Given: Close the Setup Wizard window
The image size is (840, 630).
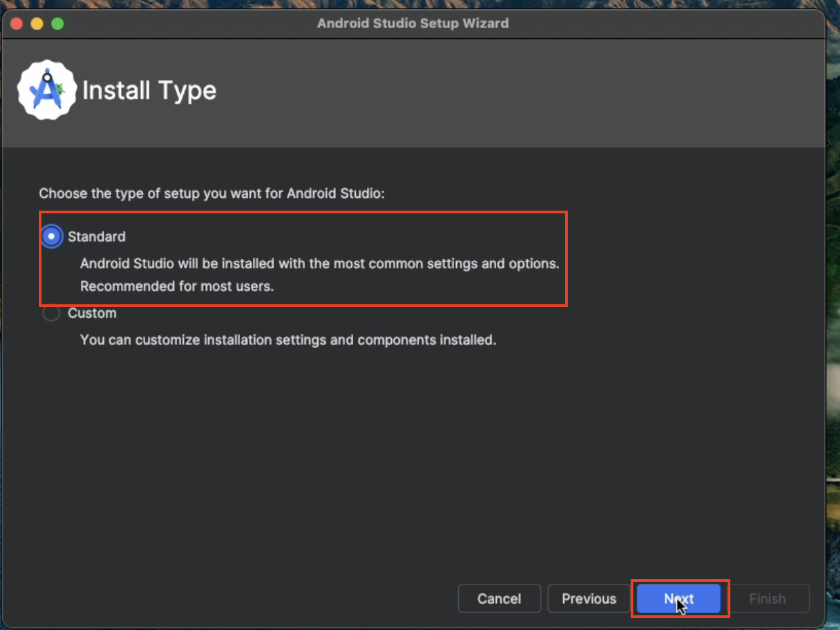Looking at the screenshot, I should [x=17, y=23].
